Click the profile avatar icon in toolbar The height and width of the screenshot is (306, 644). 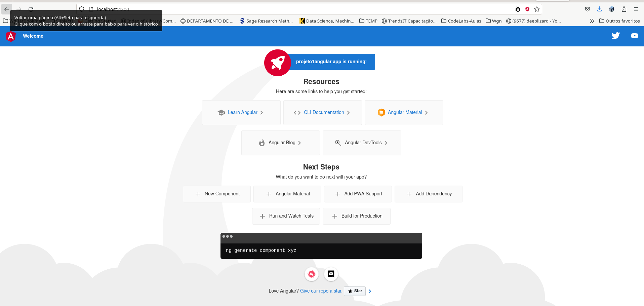[x=612, y=9]
